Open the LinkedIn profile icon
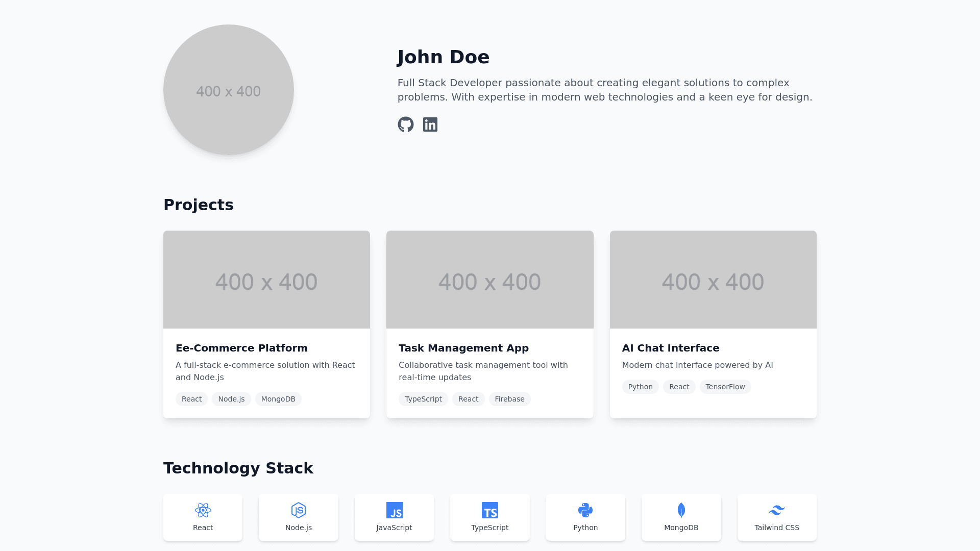The width and height of the screenshot is (980, 551). pyautogui.click(x=430, y=124)
